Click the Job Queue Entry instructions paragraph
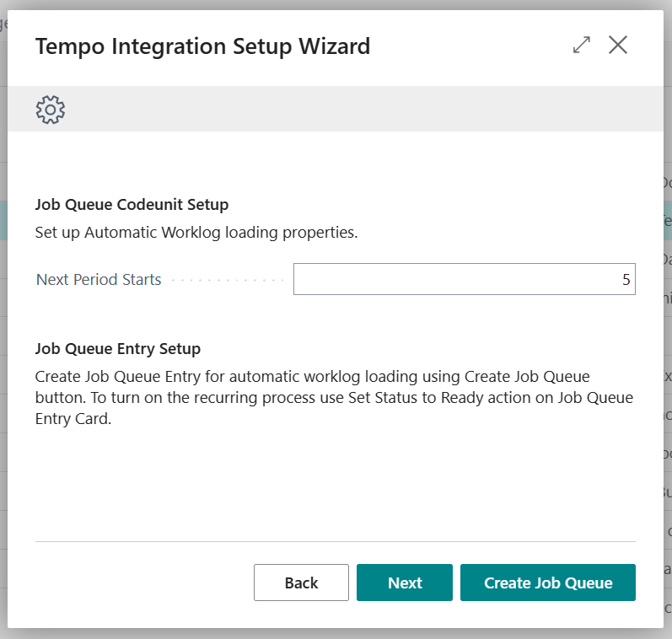 coord(334,397)
